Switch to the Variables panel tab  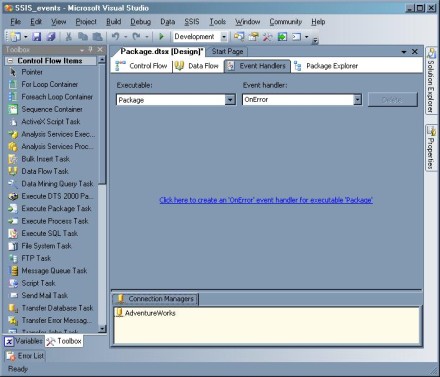24,341
